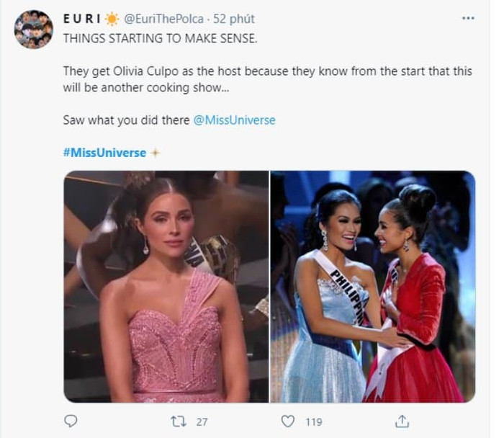Click the tweet text about Olivia Culpo
Image resolution: width=504 pixels, height=438 pixels.
point(267,79)
